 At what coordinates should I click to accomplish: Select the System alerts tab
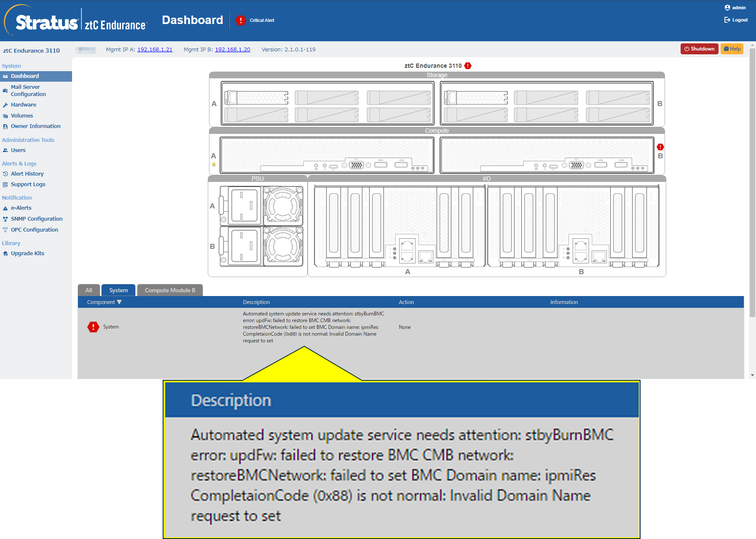click(x=118, y=290)
